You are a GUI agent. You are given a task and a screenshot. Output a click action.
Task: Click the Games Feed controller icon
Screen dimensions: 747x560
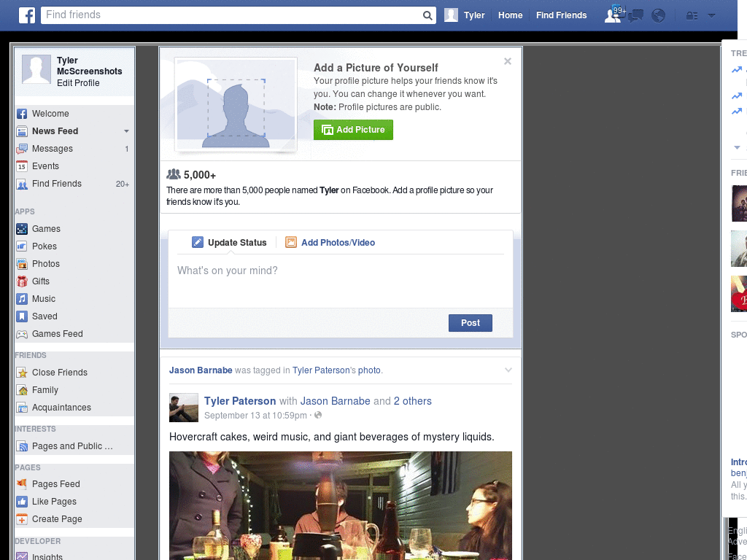(22, 334)
